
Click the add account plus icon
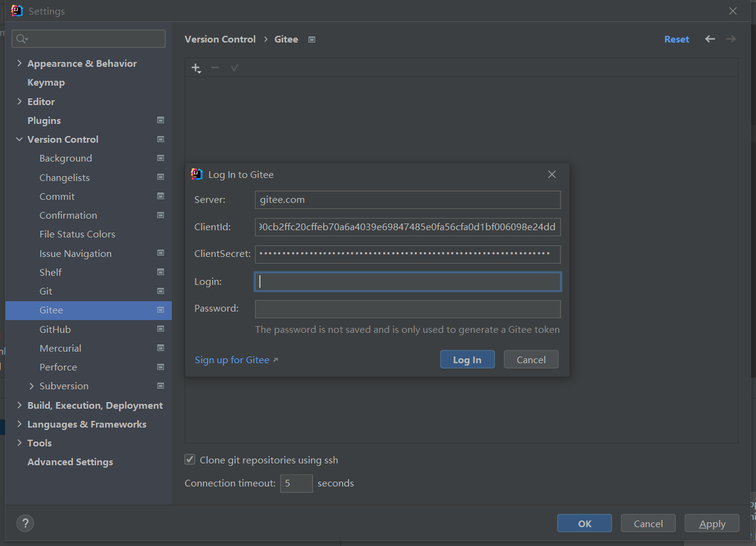pyautogui.click(x=196, y=68)
